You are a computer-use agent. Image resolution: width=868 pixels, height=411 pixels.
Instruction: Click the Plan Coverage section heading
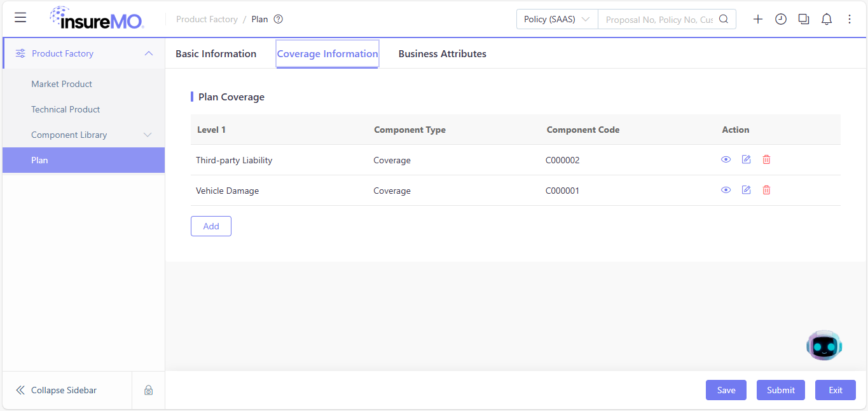click(x=231, y=97)
